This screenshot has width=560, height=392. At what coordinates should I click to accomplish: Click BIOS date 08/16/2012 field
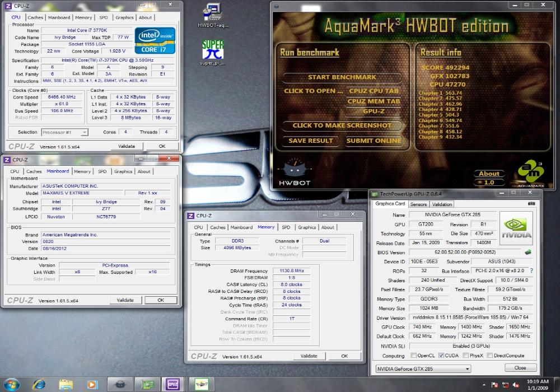click(106, 249)
